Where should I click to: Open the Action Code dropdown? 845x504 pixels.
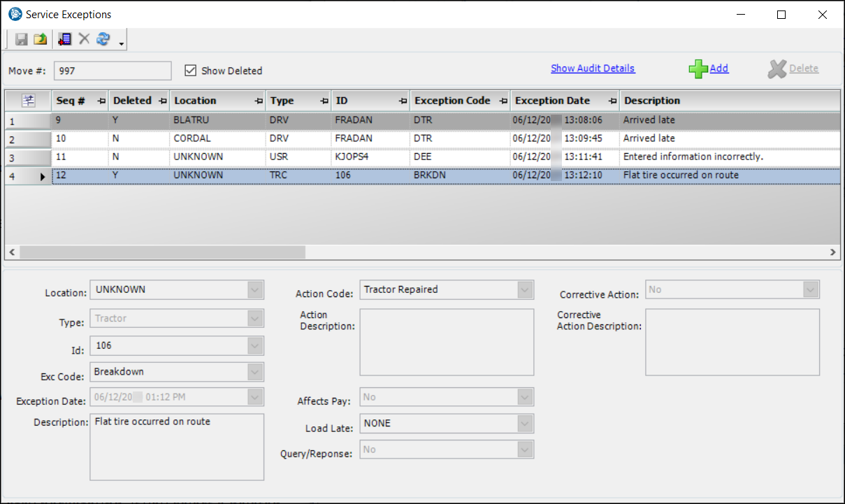(525, 289)
